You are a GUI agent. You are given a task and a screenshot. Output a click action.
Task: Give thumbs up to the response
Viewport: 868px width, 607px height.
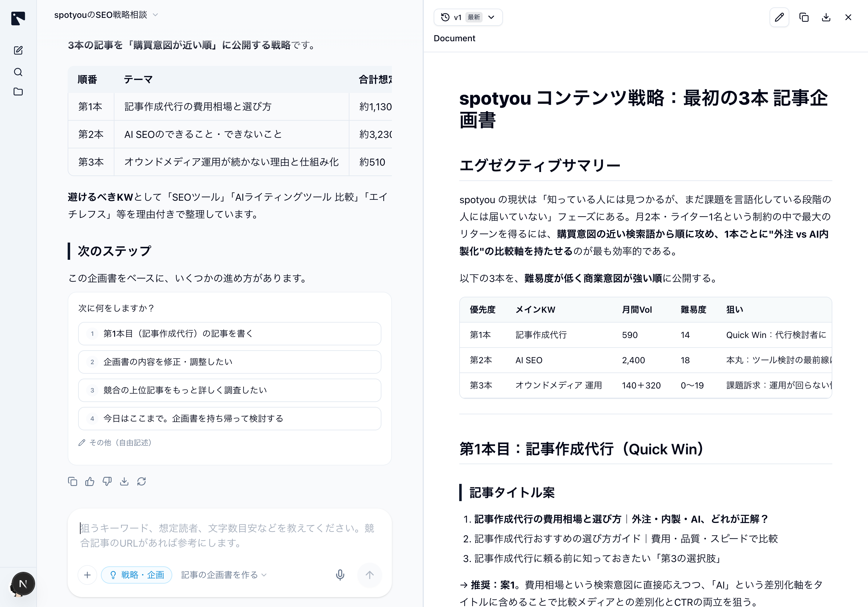(x=90, y=481)
